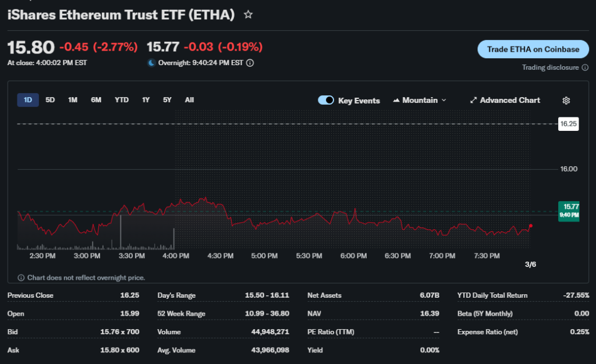Select the 1D time range tab
The image size is (596, 364).
pos(28,100)
